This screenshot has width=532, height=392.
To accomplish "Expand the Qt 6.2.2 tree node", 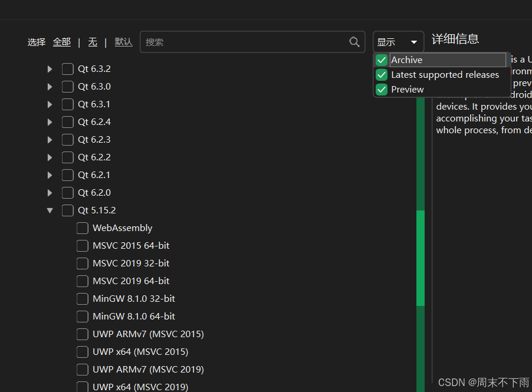I will [50, 157].
